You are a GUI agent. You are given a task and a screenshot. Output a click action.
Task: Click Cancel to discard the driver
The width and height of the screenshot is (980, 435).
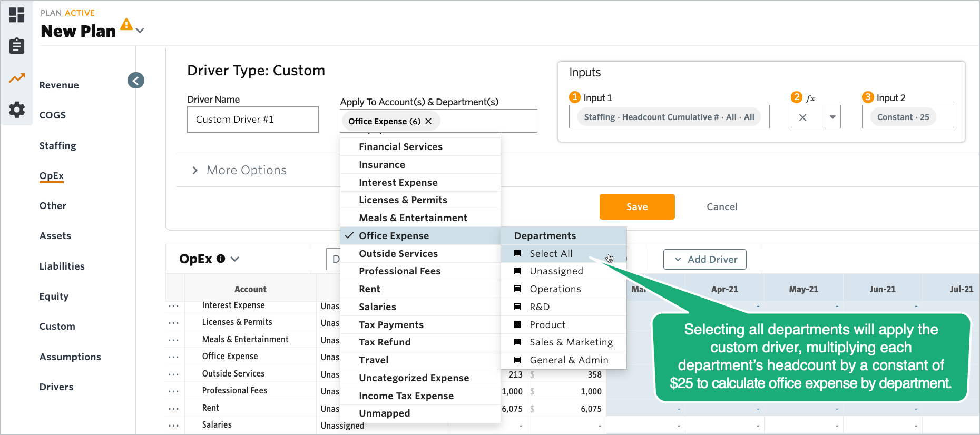[721, 207]
